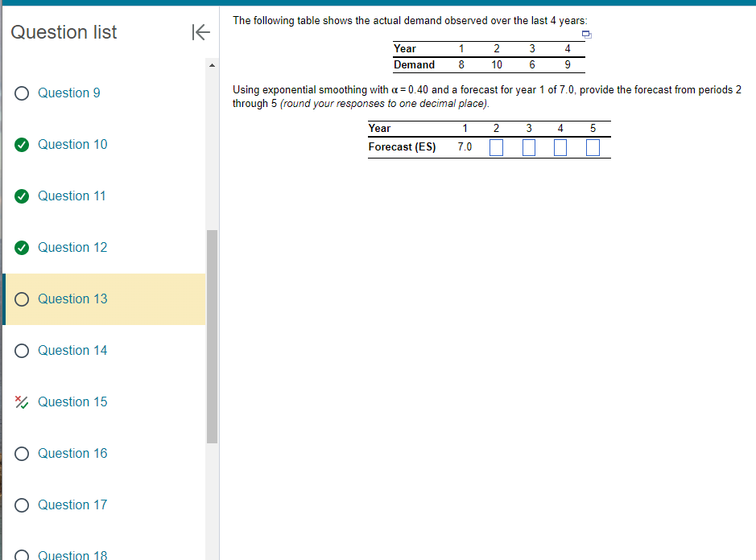This screenshot has width=756, height=560.
Task: Click green check beside Question 11
Action: 22,196
